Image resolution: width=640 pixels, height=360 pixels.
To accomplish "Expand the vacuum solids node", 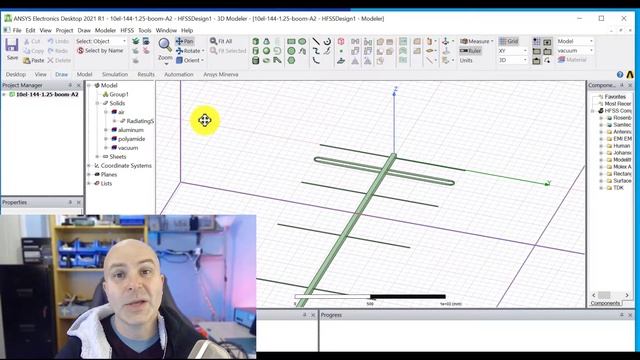I will coord(106,148).
